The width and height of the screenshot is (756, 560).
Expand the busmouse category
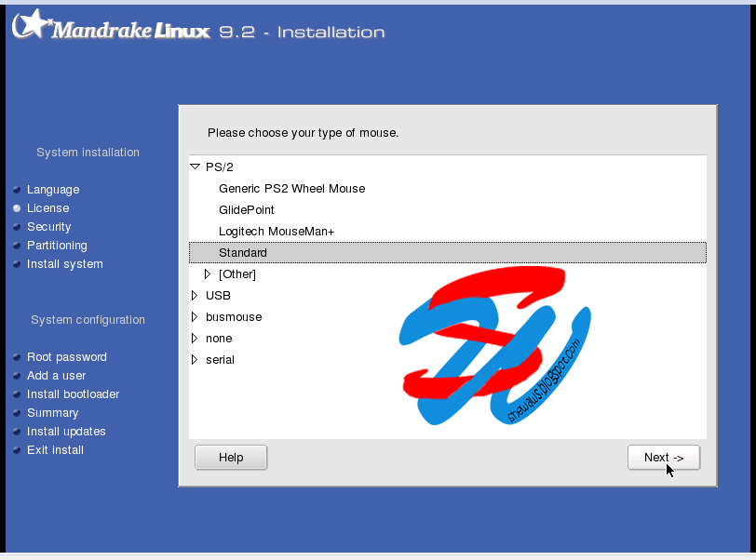196,316
